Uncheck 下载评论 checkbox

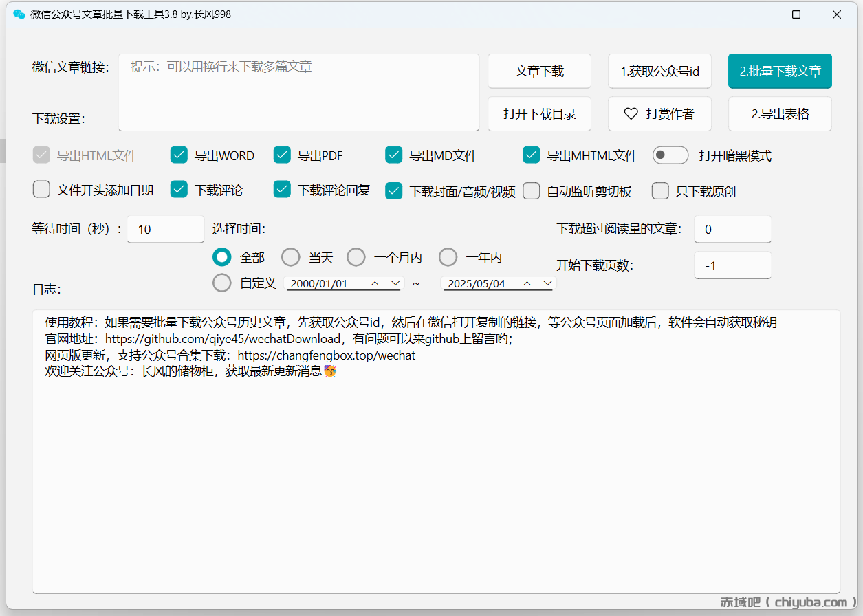[x=179, y=189]
